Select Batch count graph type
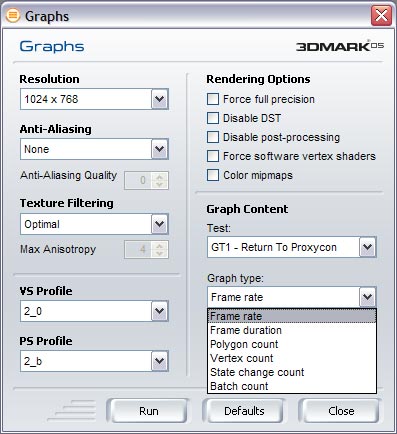397x434 pixels. click(x=292, y=386)
